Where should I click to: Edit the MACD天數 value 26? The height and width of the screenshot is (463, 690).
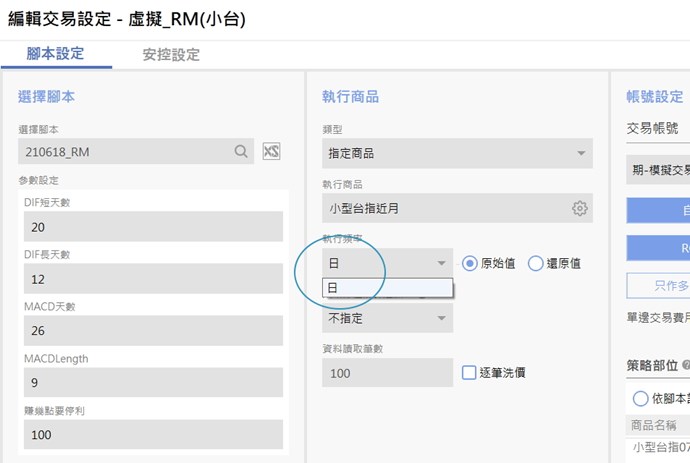click(153, 331)
